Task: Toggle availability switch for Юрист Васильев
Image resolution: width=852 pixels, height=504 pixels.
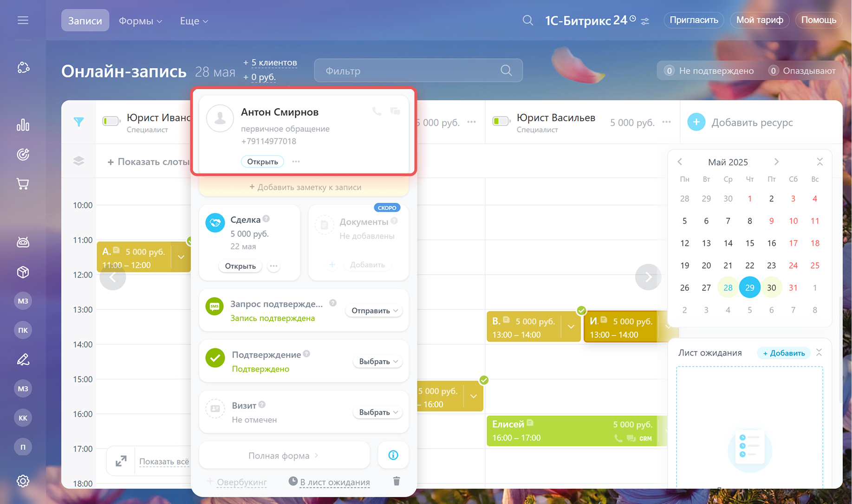Action: [501, 122]
